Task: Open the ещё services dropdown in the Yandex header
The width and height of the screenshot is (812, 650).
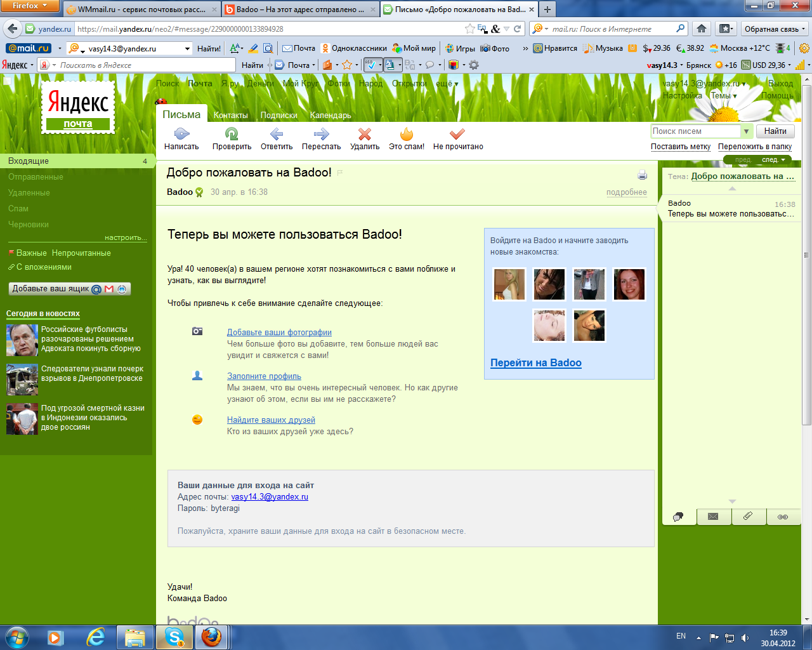Action: [x=447, y=83]
